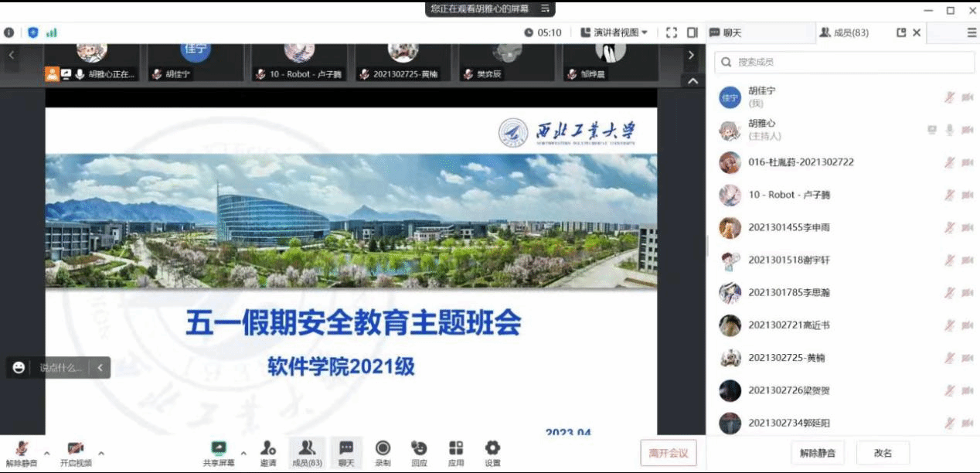
Task: Click the 离开会议 leave meeting button
Action: (668, 453)
